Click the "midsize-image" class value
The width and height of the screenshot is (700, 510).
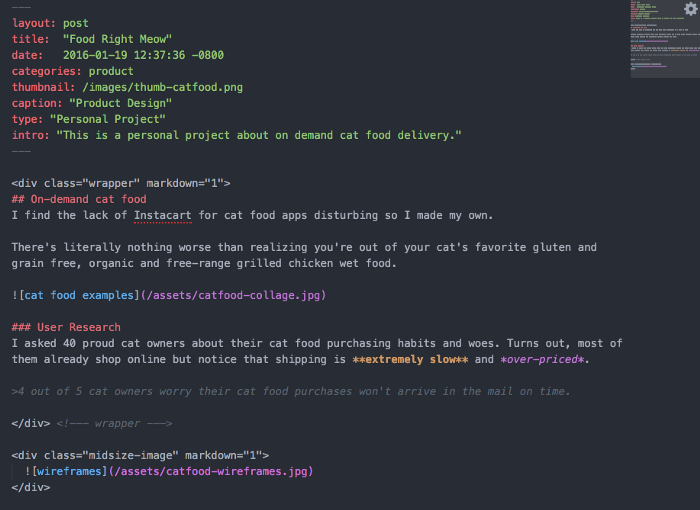(148, 455)
